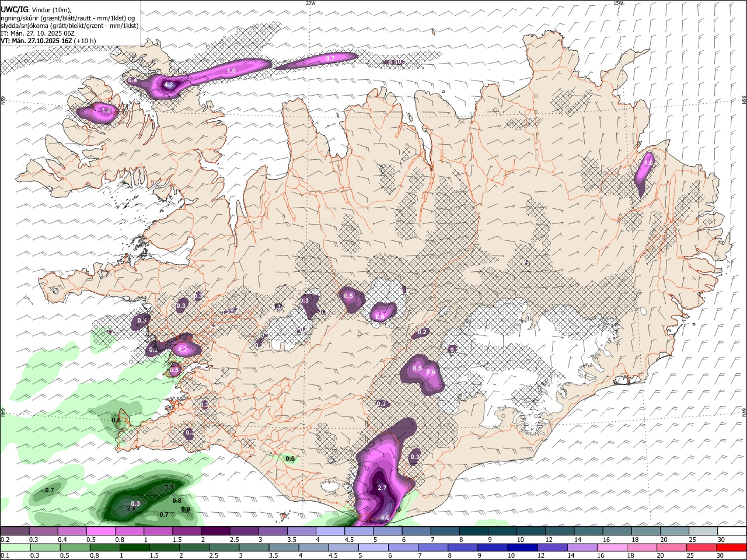The width and height of the screenshot is (747, 560).
Task: Click the 15W longitude label at top
Action: pos(618,3)
